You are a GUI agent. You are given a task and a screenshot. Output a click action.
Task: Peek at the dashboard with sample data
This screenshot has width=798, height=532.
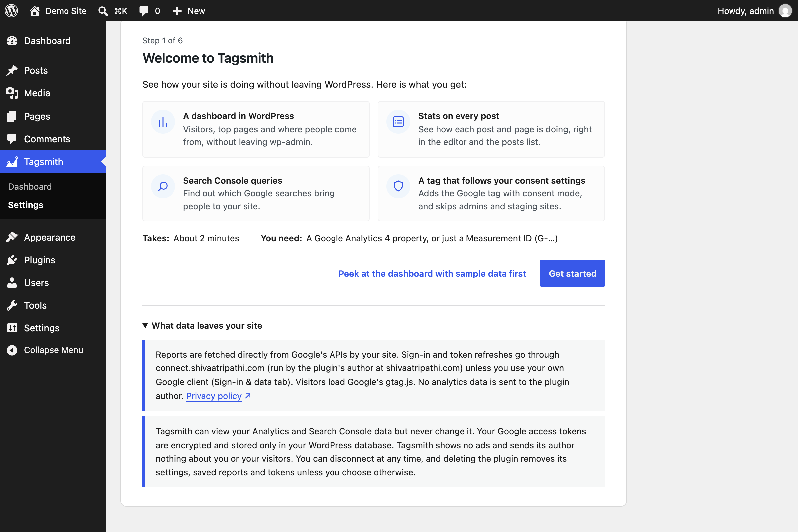click(432, 273)
